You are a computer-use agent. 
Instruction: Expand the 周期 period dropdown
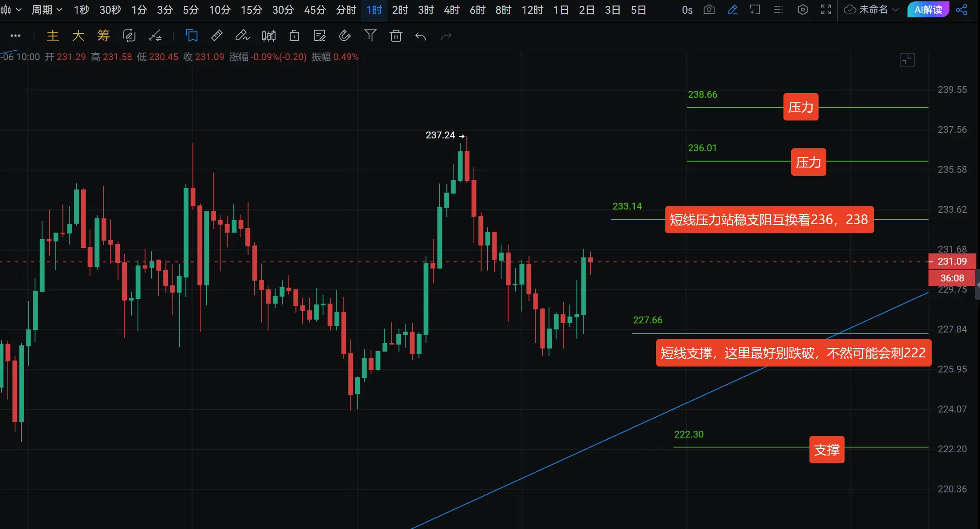[x=47, y=10]
